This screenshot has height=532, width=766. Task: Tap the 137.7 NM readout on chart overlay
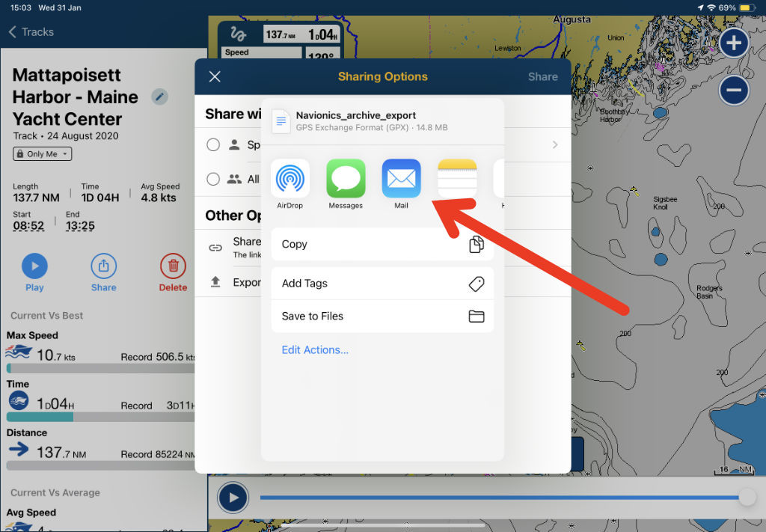coord(281,34)
